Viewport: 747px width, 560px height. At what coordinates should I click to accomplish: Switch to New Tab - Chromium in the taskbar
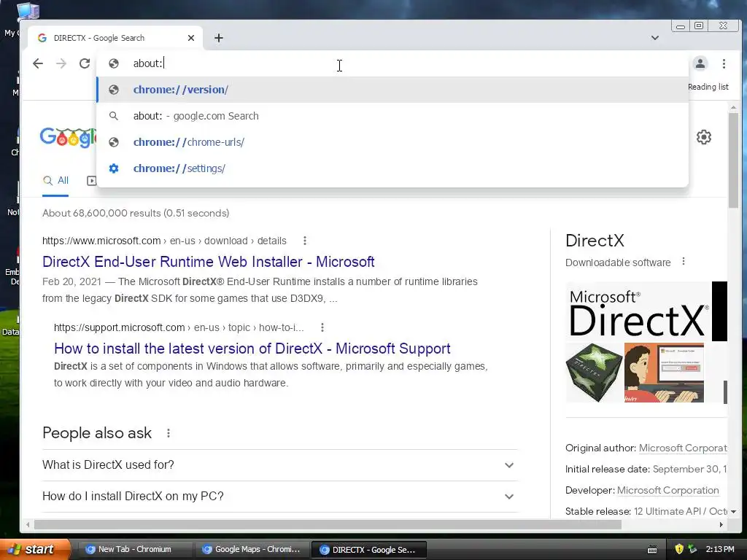click(134, 549)
